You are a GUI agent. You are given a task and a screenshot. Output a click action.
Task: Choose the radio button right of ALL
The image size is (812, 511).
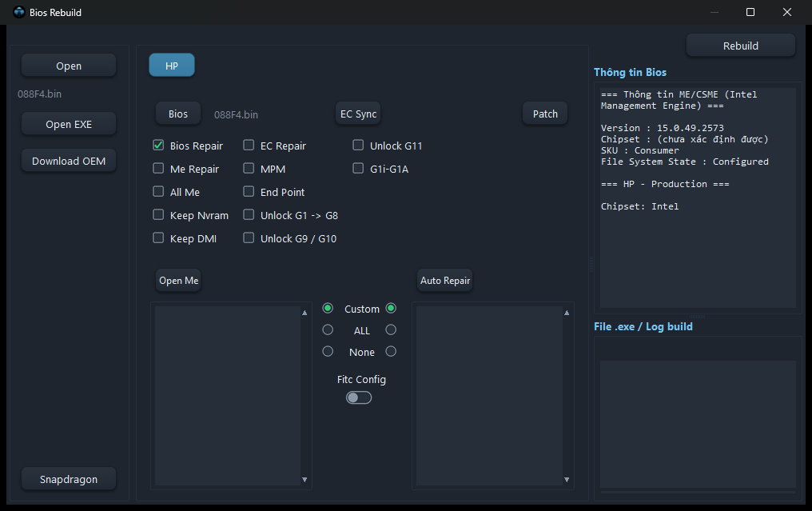tap(391, 329)
